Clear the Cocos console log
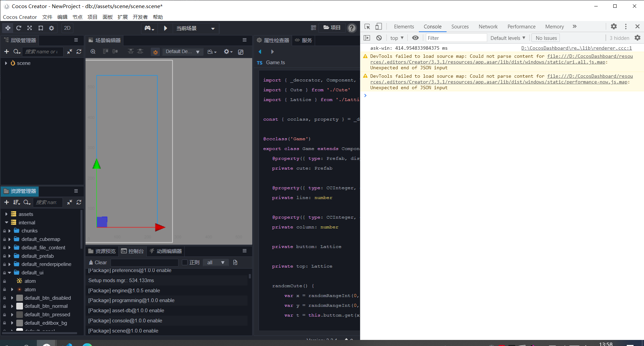The height and width of the screenshot is (346, 644). (x=98, y=263)
